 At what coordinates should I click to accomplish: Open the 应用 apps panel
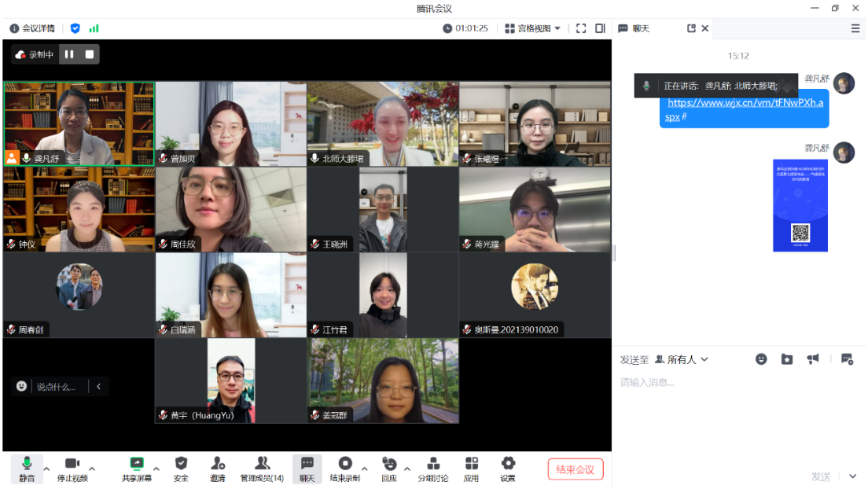point(471,469)
